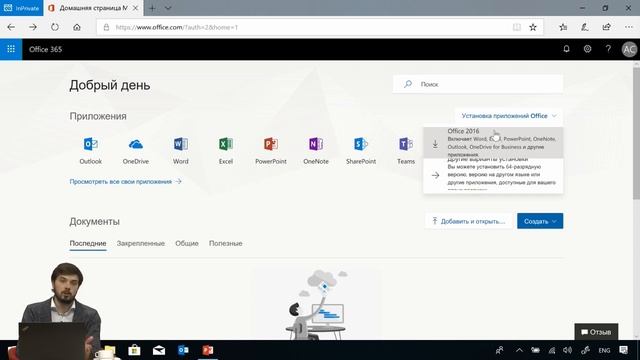Focus the Поиск search field

478,84
